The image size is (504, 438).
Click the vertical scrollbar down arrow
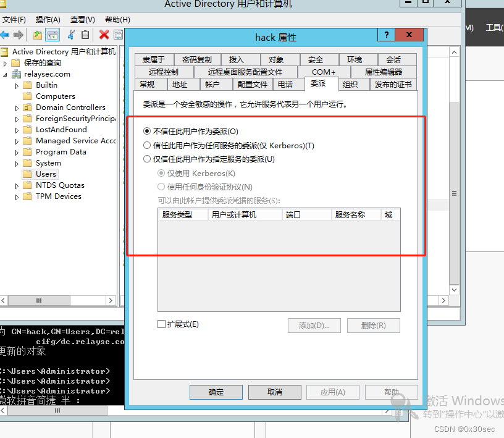[x=454, y=290]
